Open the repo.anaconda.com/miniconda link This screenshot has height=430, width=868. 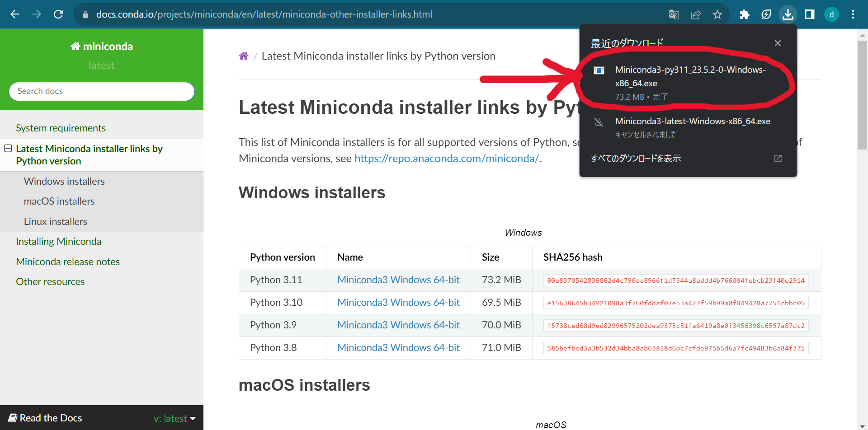447,159
